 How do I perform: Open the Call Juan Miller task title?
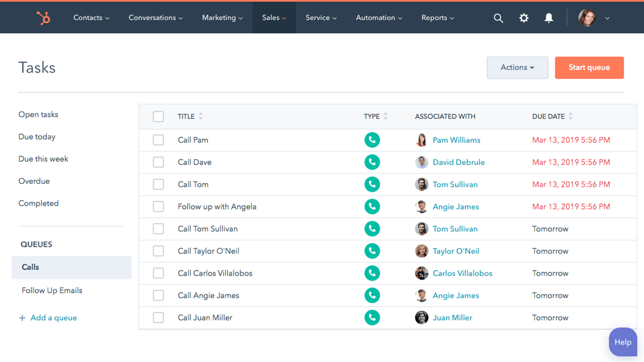coord(205,317)
